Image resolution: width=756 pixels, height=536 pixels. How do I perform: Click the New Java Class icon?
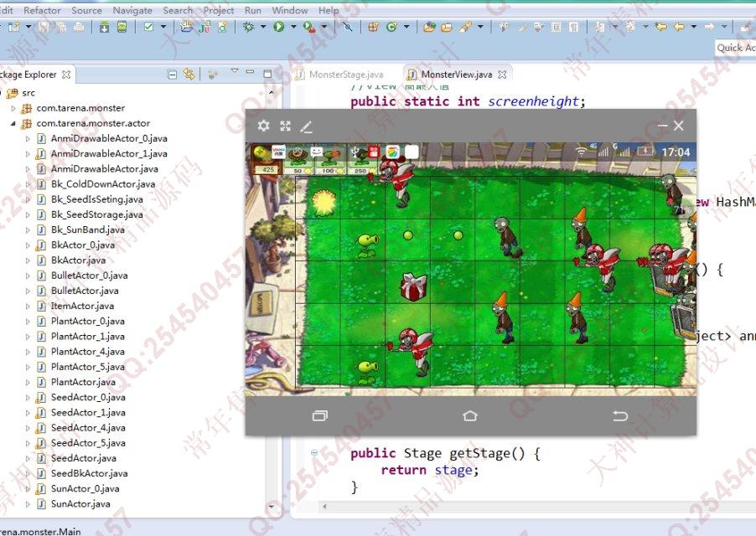pos(391,27)
